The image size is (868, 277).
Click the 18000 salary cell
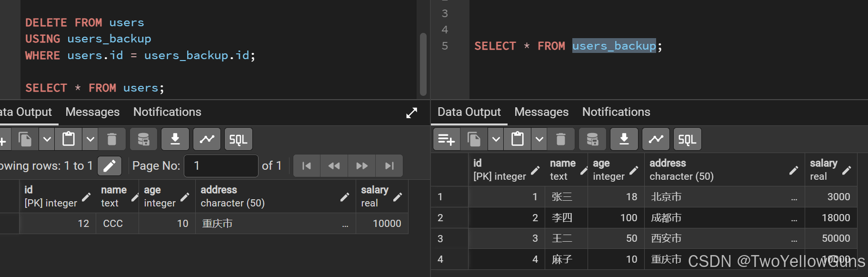(x=831, y=218)
